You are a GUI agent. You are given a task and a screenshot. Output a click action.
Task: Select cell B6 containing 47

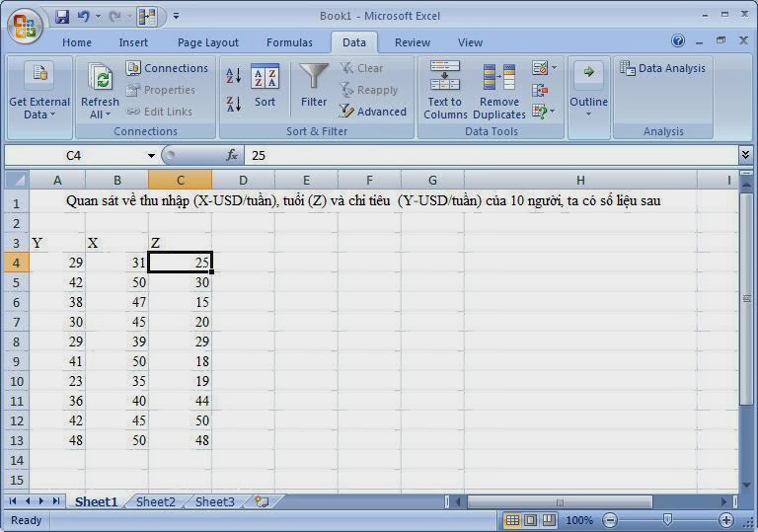click(x=117, y=302)
